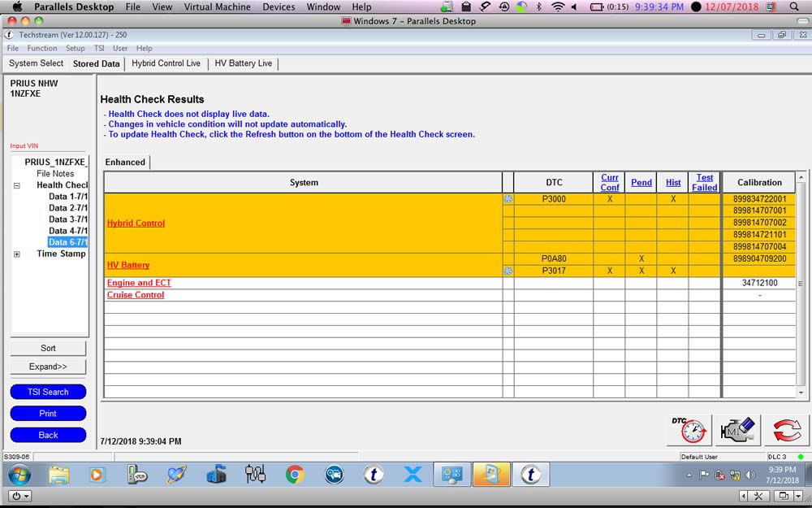The width and height of the screenshot is (812, 508).
Task: Open Parallels configuration wrench icon
Action: 758,496
